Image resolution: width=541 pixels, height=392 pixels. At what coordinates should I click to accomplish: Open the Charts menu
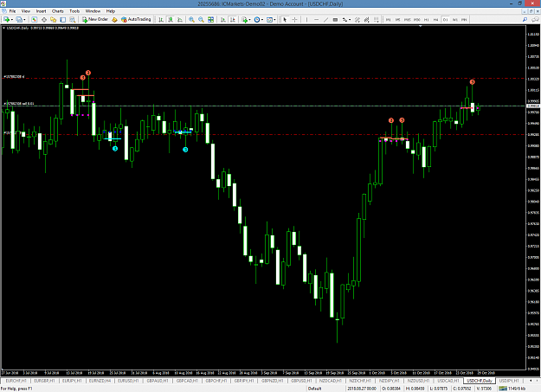coord(58,11)
